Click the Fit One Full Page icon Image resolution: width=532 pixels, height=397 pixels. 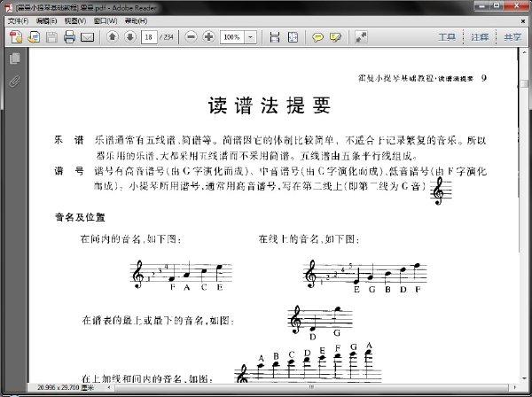tap(293, 37)
